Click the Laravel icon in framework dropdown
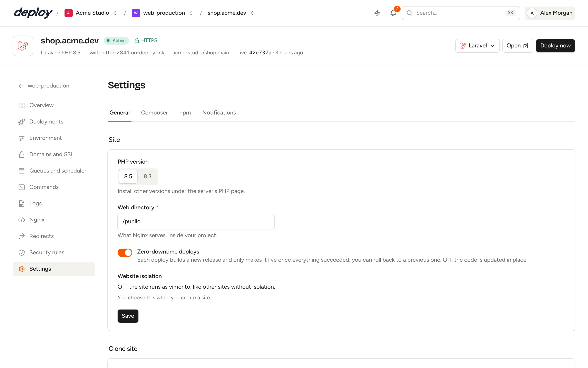588x368 pixels. coord(463,46)
